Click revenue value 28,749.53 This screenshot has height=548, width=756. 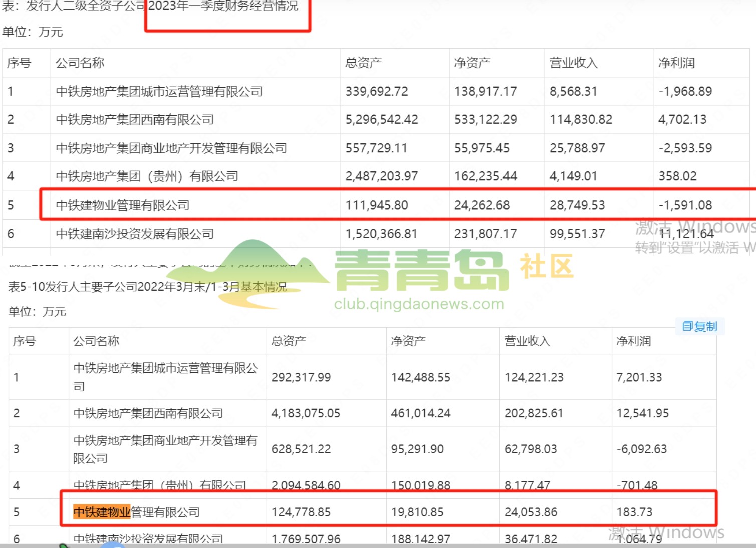click(577, 205)
